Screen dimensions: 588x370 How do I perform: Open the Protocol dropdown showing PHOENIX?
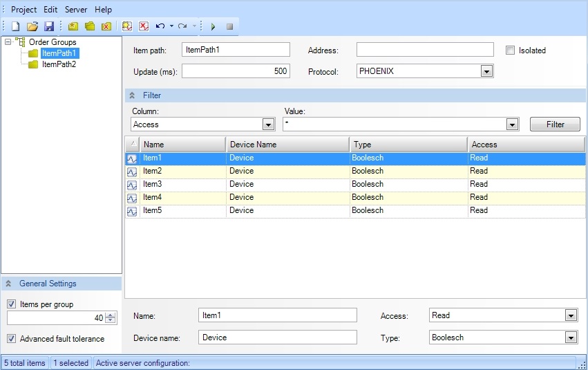point(486,71)
